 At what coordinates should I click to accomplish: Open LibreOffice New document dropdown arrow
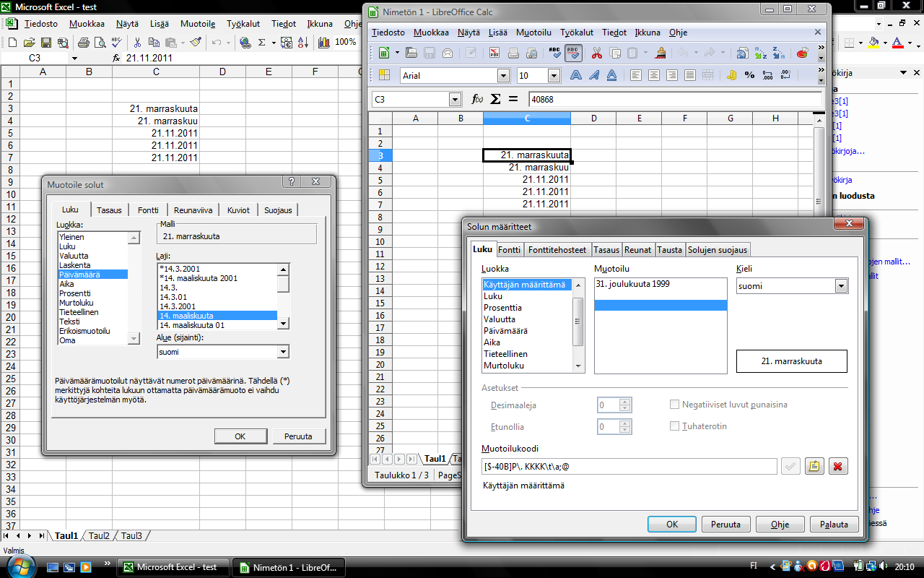point(396,53)
